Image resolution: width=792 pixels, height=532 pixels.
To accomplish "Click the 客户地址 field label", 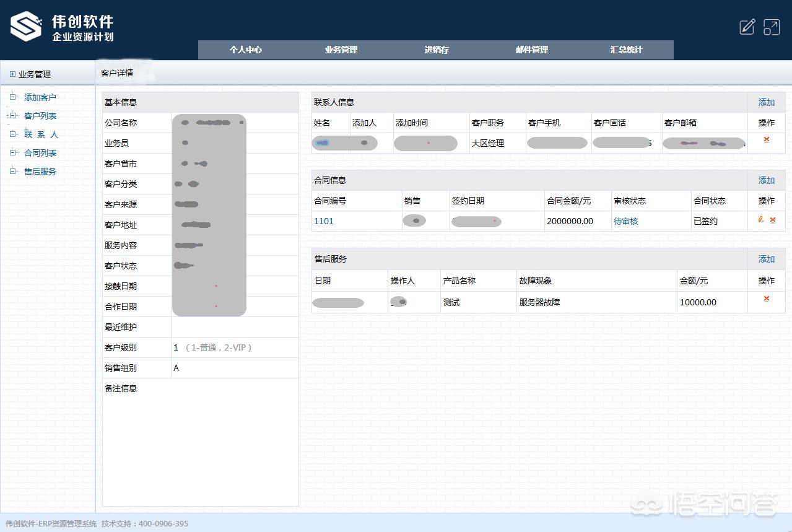I will coord(121,225).
